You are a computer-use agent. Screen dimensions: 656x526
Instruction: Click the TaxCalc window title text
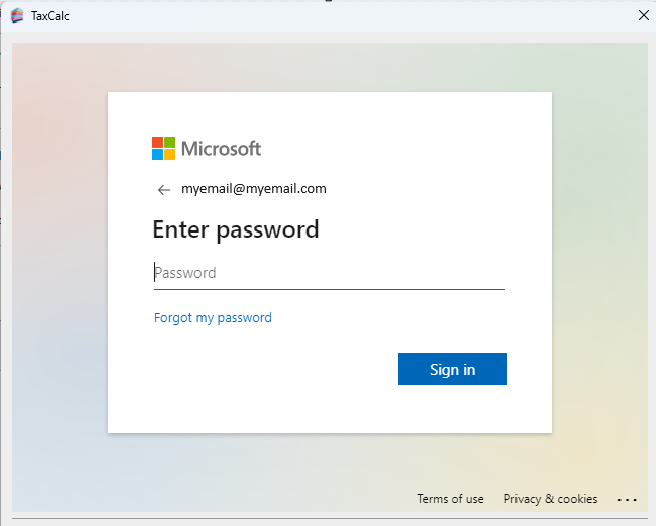tap(50, 16)
